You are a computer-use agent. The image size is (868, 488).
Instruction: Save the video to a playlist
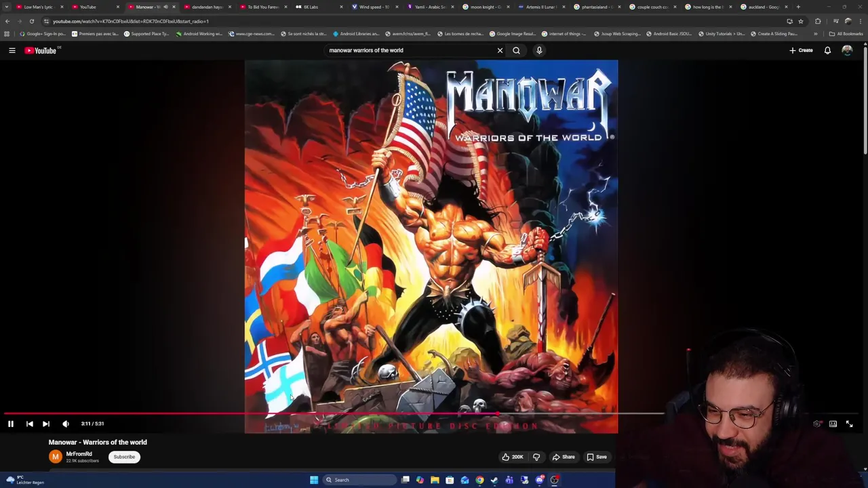pos(597,457)
